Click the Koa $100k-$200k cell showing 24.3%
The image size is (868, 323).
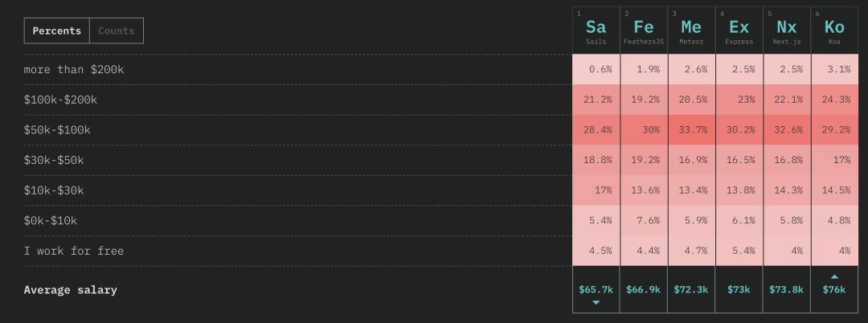[834, 100]
